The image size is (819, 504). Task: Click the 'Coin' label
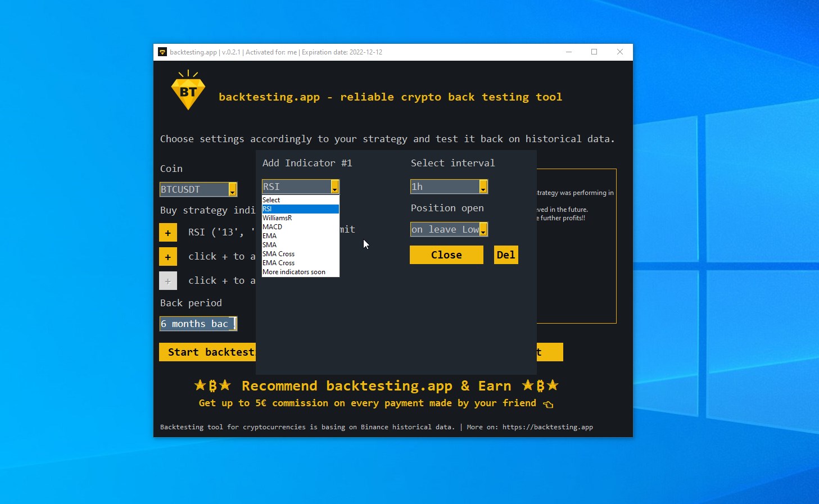pos(171,169)
